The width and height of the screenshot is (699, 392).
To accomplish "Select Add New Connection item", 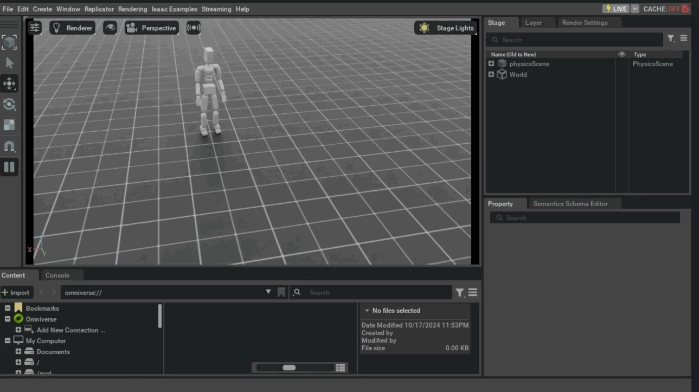I will 70,330.
